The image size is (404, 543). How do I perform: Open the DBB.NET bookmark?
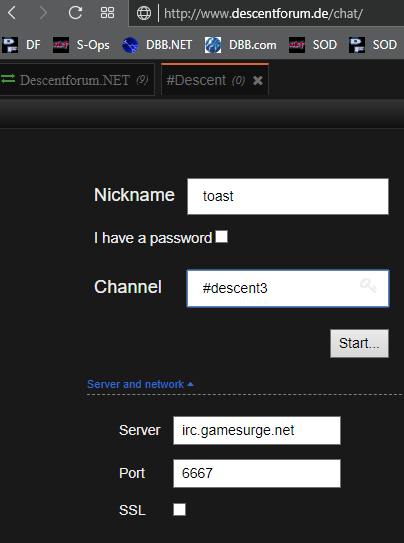pos(157,45)
